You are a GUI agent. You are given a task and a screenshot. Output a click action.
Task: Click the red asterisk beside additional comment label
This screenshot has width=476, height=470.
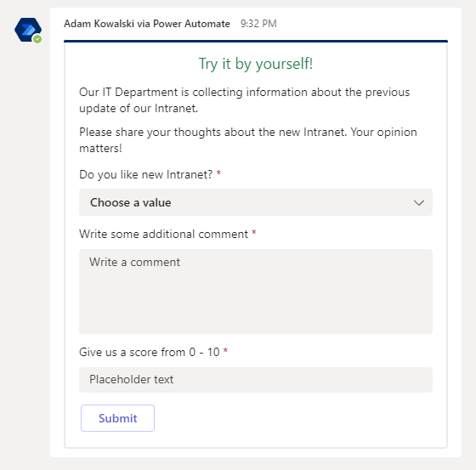(254, 233)
